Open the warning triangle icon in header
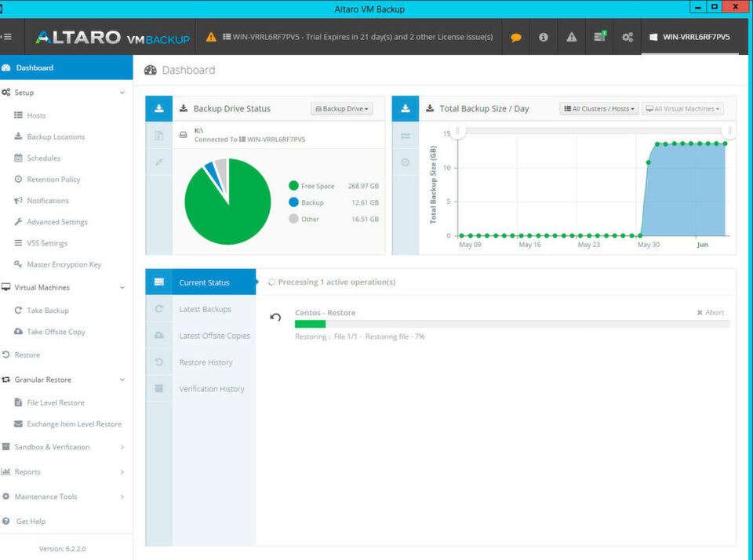The width and height of the screenshot is (753, 560). [x=572, y=37]
